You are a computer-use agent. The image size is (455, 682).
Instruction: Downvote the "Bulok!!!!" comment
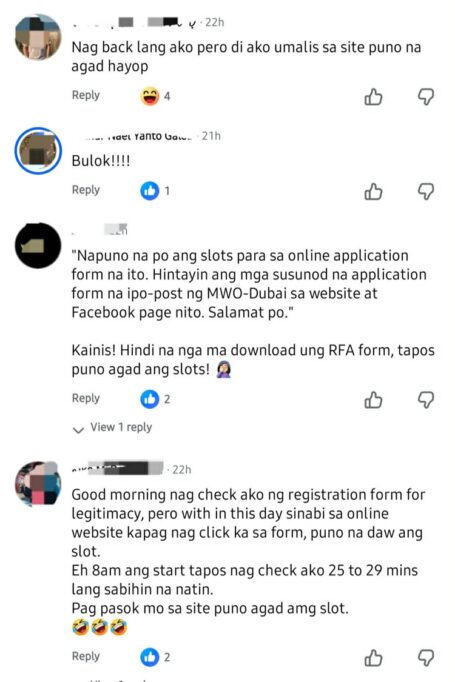coord(426,191)
